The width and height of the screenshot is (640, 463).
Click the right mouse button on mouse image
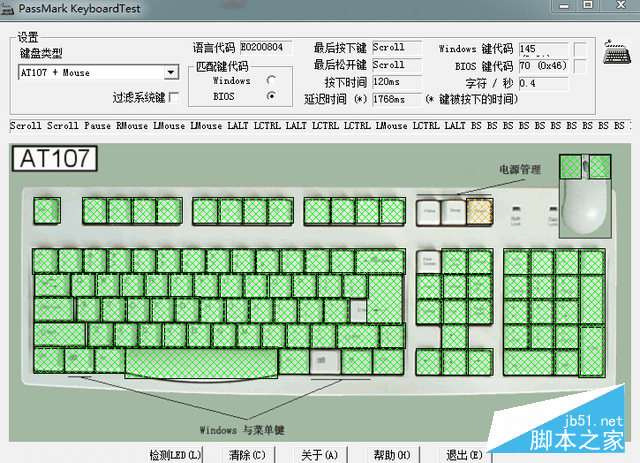point(600,166)
